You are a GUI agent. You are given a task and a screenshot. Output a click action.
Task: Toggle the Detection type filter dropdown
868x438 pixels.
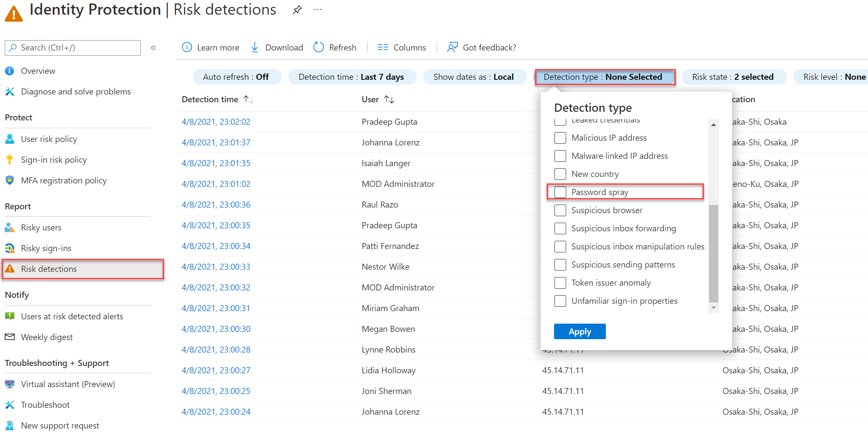[605, 77]
